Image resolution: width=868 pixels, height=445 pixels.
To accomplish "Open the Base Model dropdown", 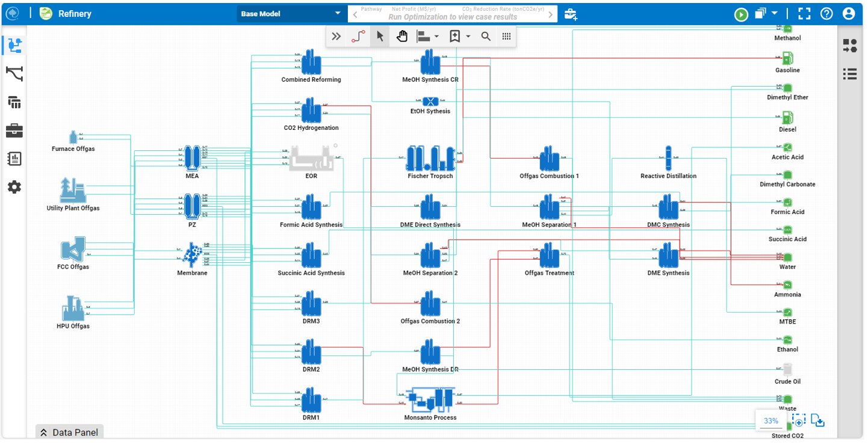I will coord(291,14).
